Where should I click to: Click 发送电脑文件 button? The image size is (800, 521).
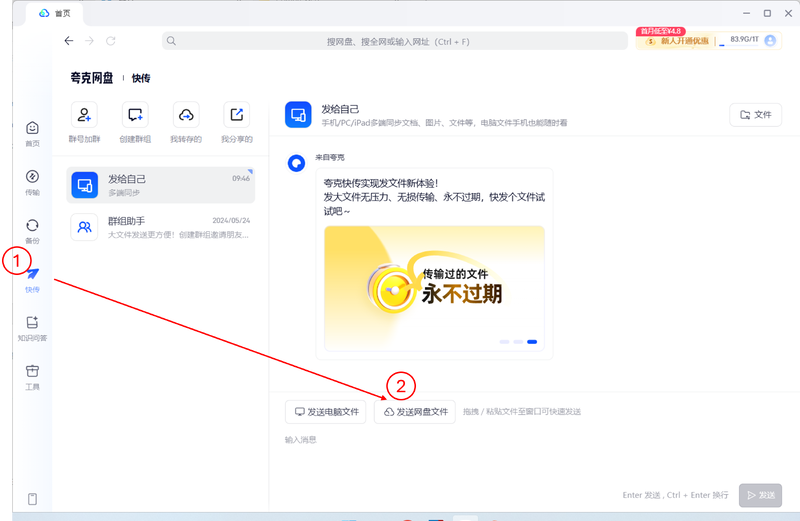click(x=326, y=412)
